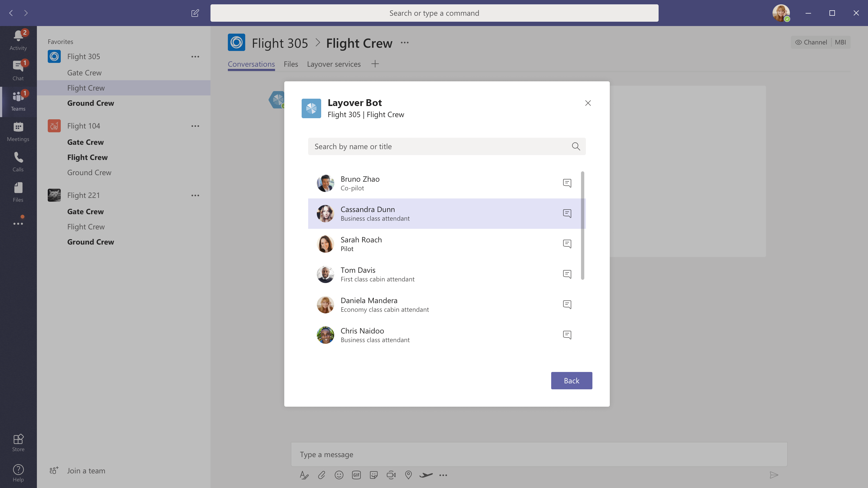Image resolution: width=868 pixels, height=488 pixels.
Task: Go forward with the navigation arrow
Action: click(26, 13)
